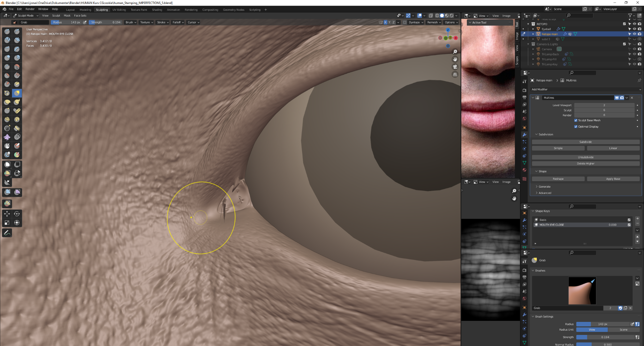Screen dimensions: 644x346
Task: Collapse the Brush Settings panel
Action: coord(544,317)
